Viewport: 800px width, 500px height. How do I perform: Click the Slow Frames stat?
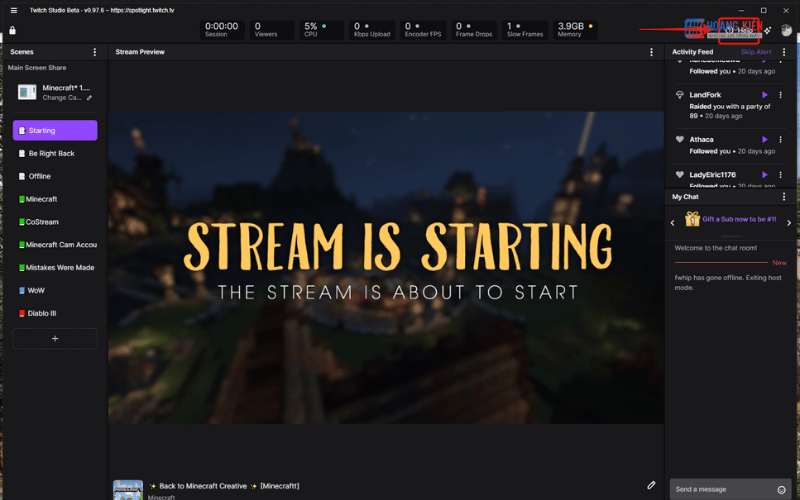pos(525,30)
